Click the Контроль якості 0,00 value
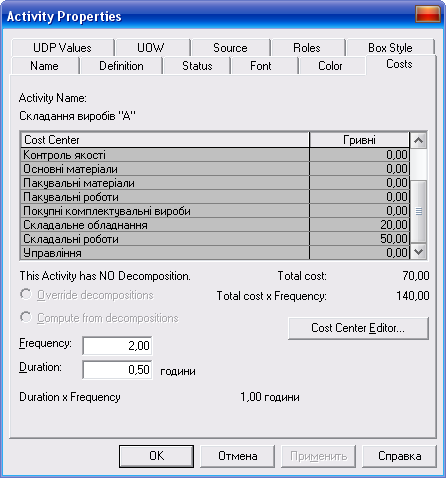 (x=359, y=155)
